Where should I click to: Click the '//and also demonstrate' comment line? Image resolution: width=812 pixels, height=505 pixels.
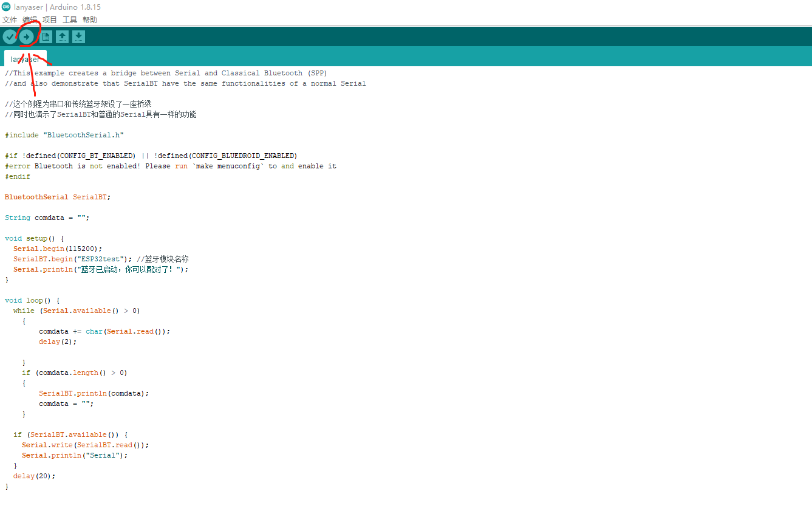coord(185,83)
